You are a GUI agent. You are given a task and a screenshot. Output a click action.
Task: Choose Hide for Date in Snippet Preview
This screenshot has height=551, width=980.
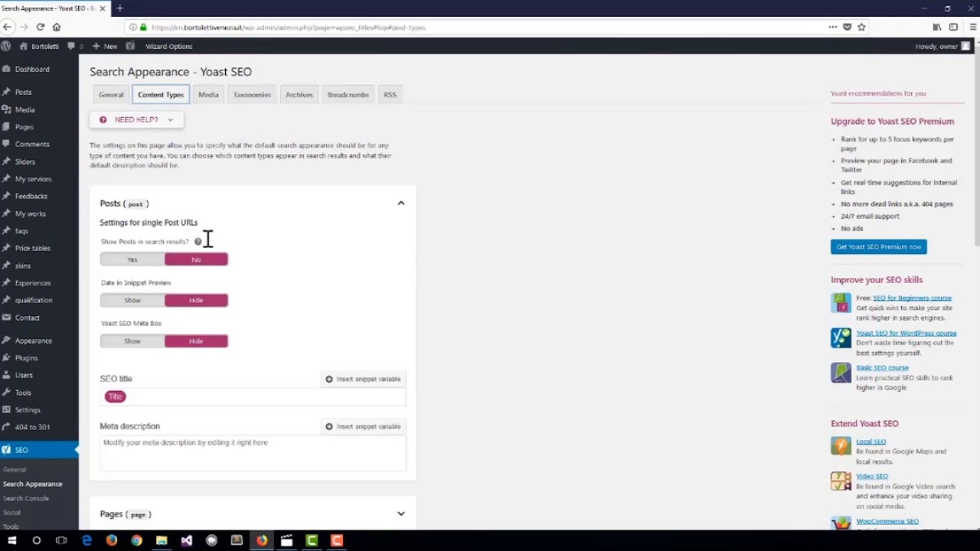(196, 300)
